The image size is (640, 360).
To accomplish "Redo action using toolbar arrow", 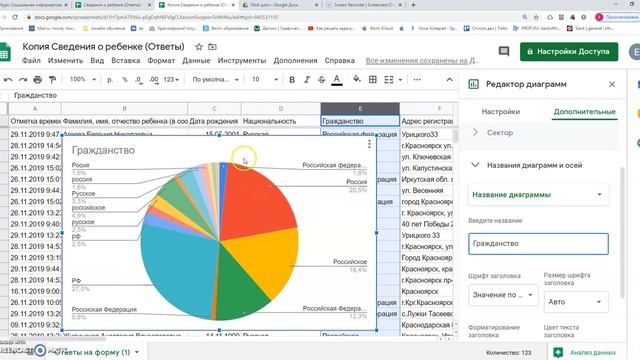I will coord(23,80).
